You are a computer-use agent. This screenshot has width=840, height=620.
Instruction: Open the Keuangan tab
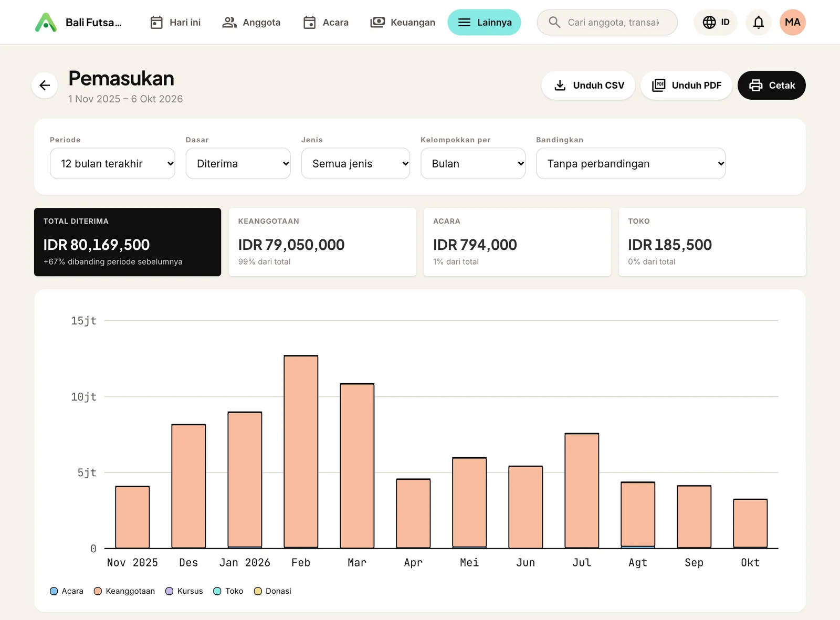click(x=403, y=22)
